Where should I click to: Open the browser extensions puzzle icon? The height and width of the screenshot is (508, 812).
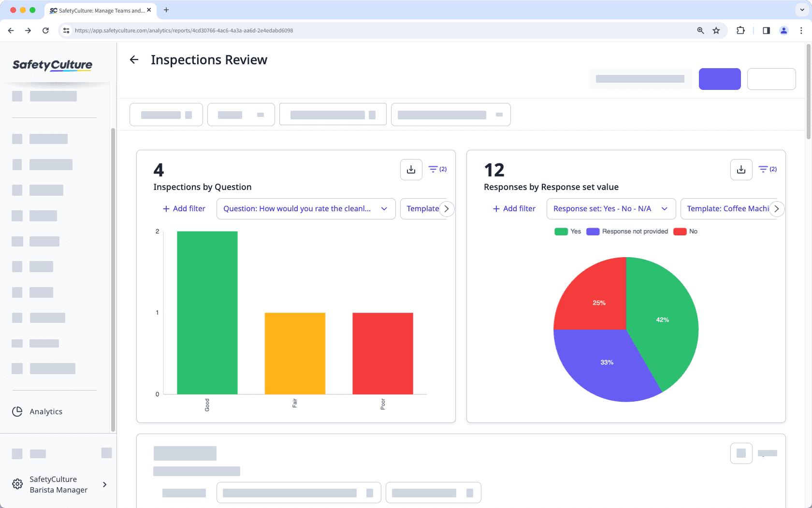pyautogui.click(x=740, y=30)
